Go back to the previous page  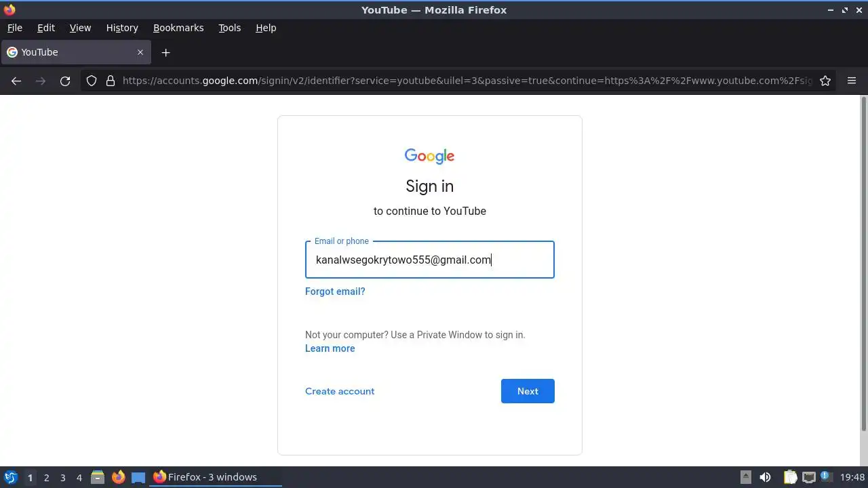(16, 81)
